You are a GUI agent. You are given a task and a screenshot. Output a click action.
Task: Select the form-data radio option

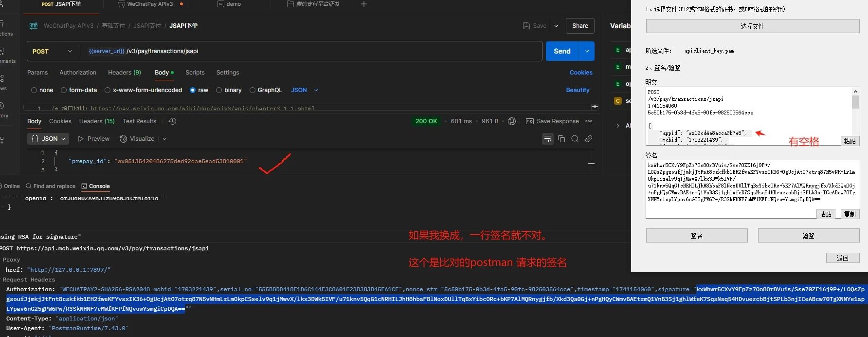(64, 90)
